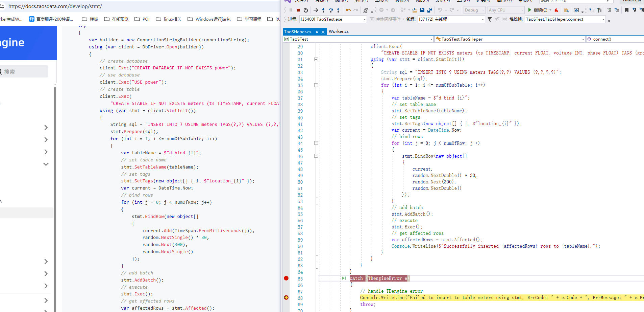Toggle the breakpoint on line 65
The image size is (644, 312).
tap(286, 278)
